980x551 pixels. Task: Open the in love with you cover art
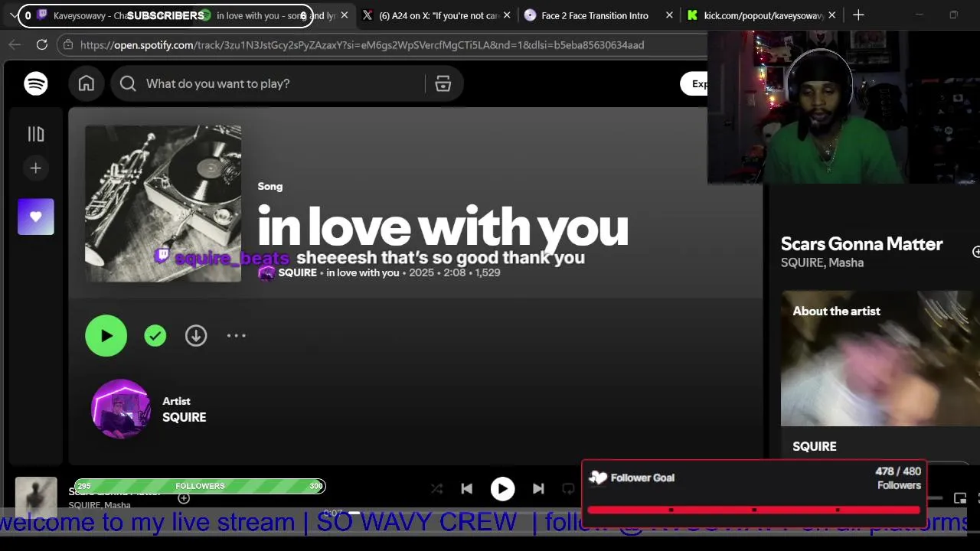[163, 204]
